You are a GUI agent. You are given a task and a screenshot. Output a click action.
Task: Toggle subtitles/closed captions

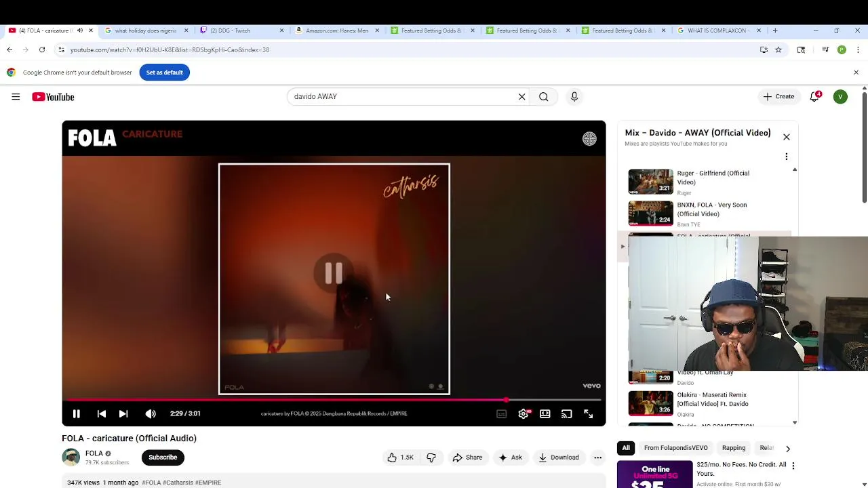(x=501, y=414)
